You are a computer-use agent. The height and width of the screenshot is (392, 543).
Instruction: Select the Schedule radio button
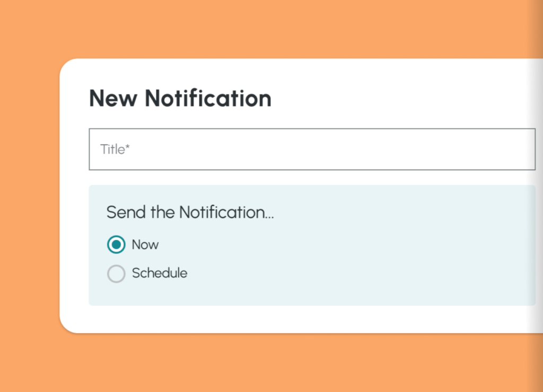pyautogui.click(x=116, y=274)
